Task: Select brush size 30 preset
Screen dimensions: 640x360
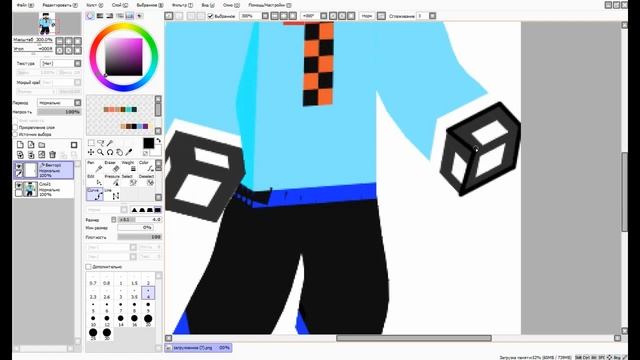Action: coord(107,333)
